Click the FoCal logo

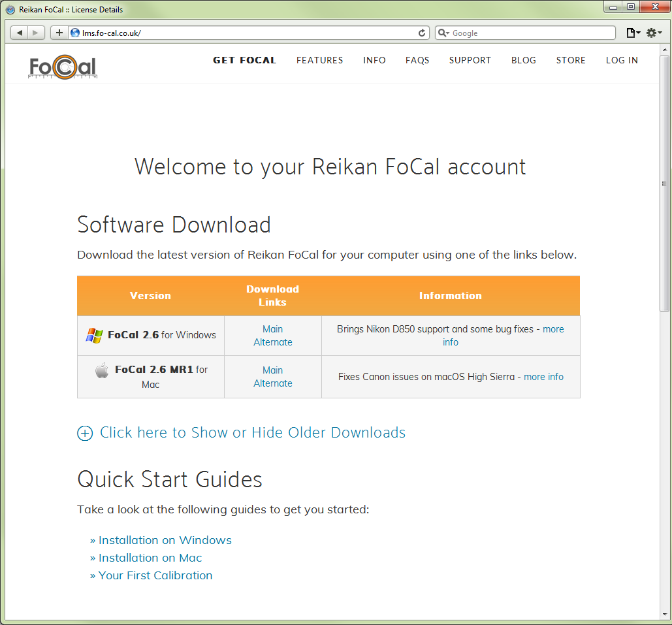[x=63, y=67]
